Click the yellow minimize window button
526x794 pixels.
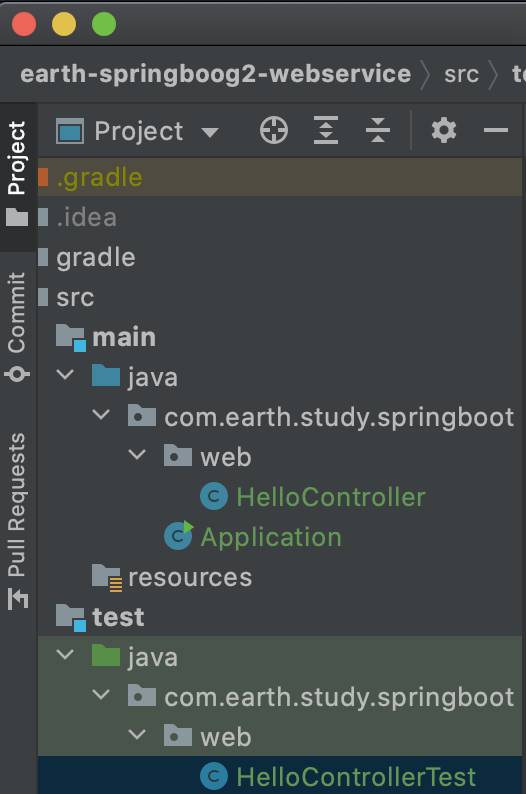64,24
